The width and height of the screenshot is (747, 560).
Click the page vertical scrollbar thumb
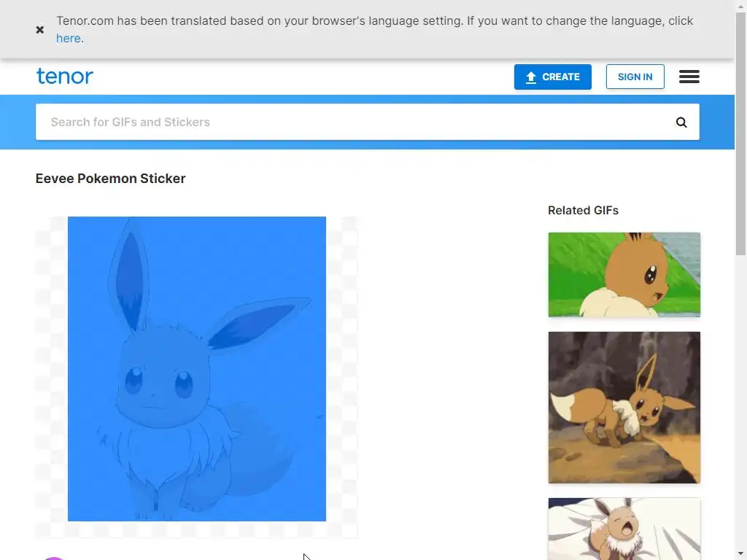pos(741,133)
